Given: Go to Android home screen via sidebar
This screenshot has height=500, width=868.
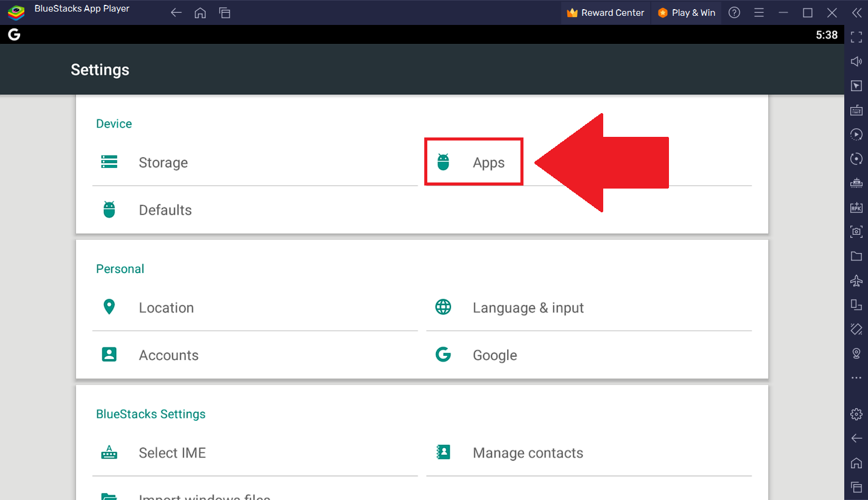Looking at the screenshot, I should pyautogui.click(x=856, y=463).
